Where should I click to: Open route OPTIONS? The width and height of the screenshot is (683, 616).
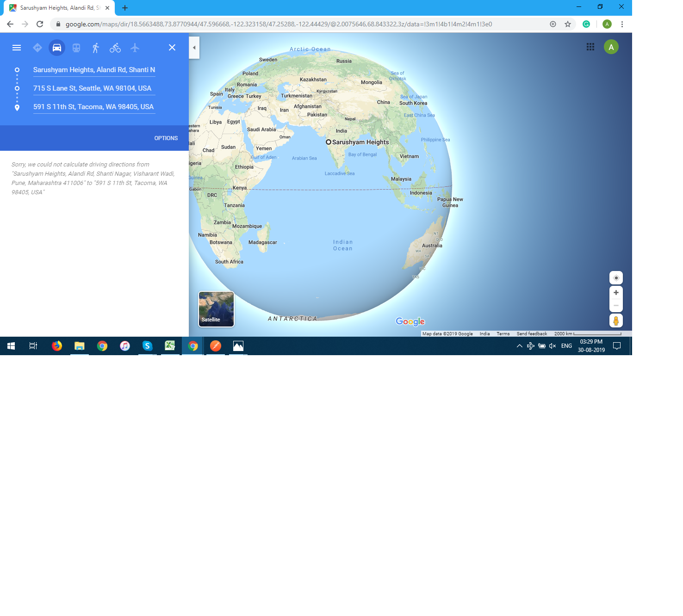tap(166, 138)
